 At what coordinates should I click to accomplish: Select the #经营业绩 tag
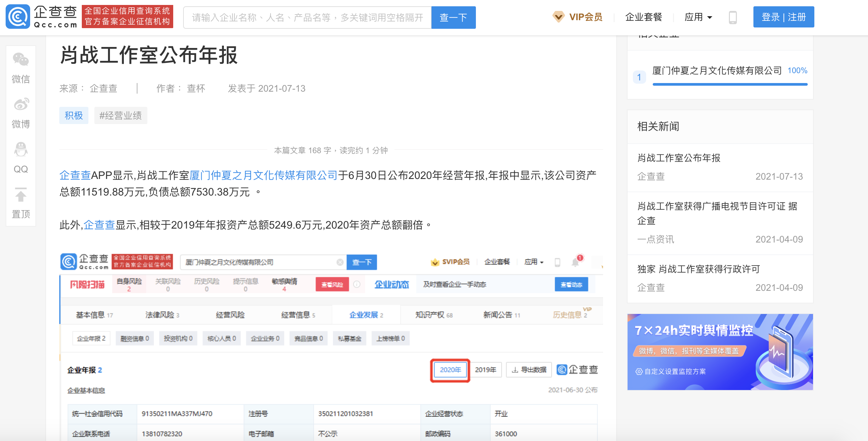(121, 115)
